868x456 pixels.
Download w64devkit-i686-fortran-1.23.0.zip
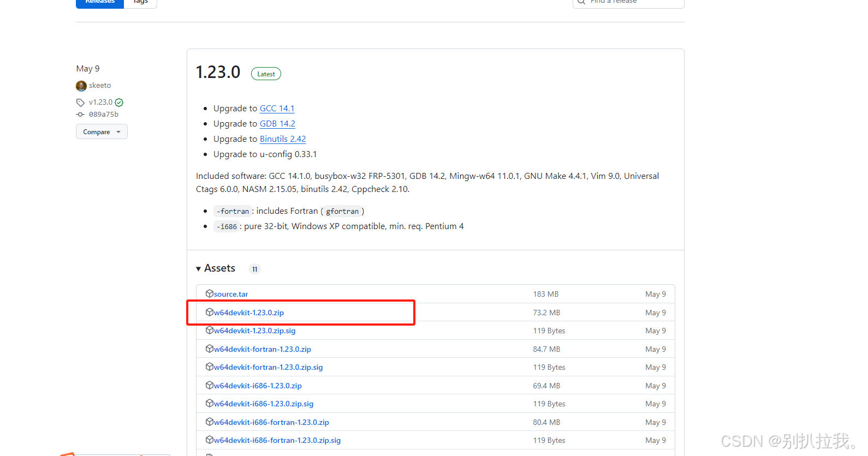click(271, 422)
